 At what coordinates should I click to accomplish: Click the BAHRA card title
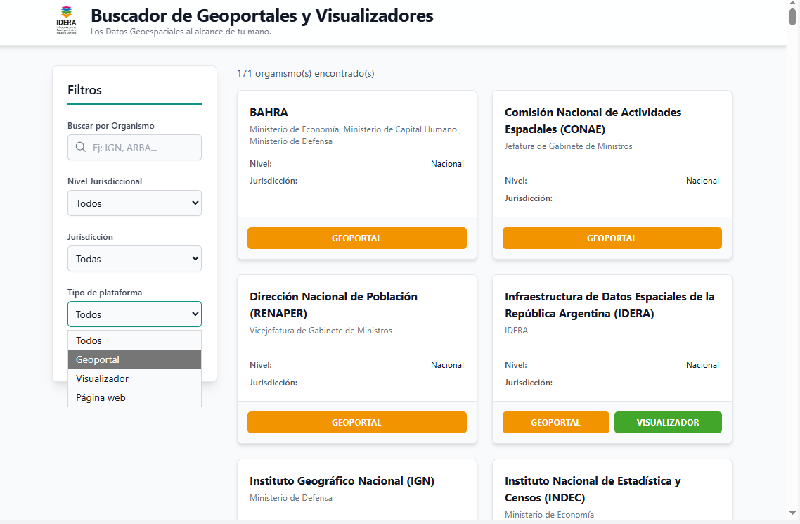pyautogui.click(x=269, y=112)
